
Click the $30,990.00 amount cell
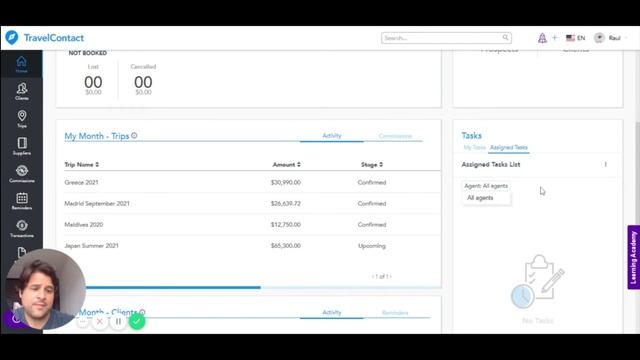pyautogui.click(x=286, y=182)
